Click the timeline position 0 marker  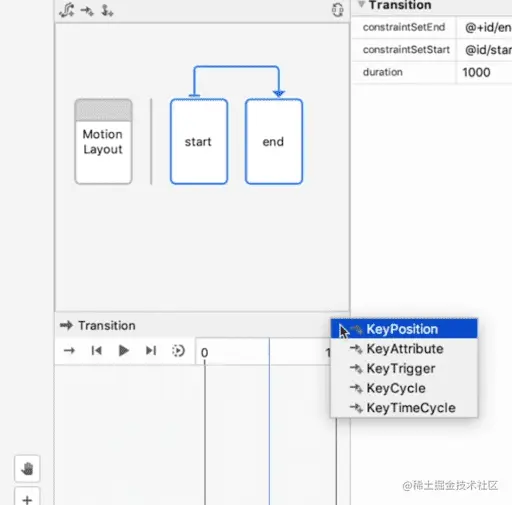(204, 353)
